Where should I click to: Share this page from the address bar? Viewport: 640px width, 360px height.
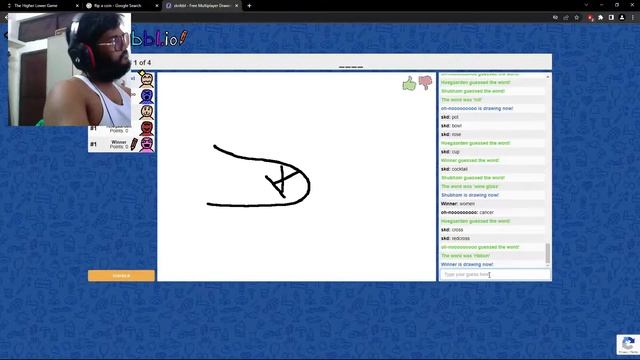tap(566, 18)
